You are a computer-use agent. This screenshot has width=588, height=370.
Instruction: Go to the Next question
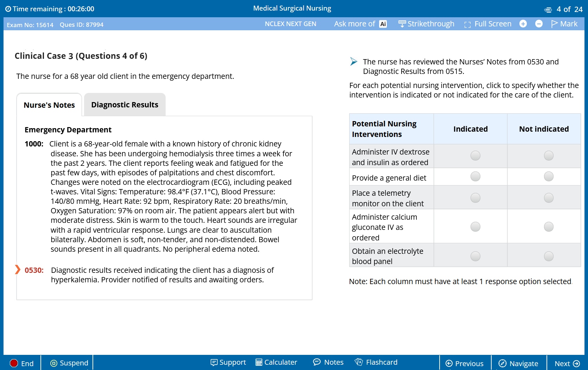pyautogui.click(x=567, y=363)
